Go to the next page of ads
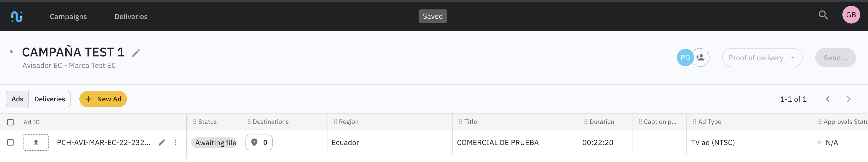This screenshot has width=868, height=162. pyautogui.click(x=848, y=99)
